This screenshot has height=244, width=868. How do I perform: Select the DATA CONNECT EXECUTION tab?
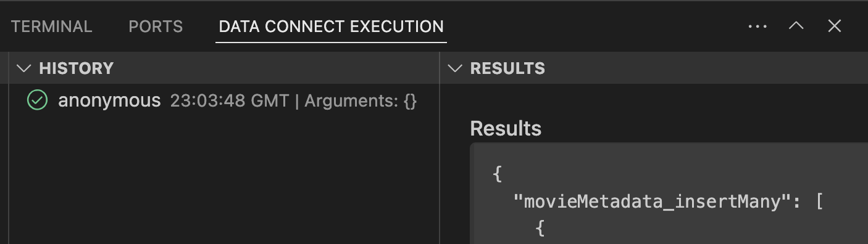click(331, 26)
